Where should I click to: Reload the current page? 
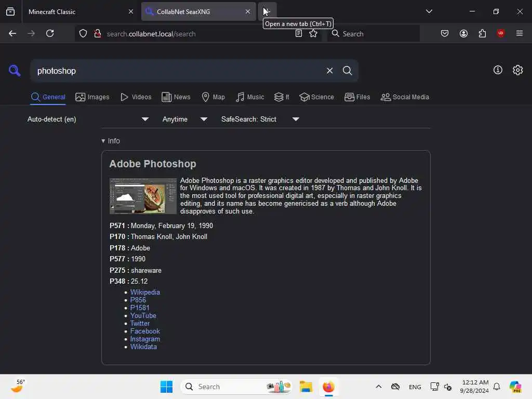50,34
